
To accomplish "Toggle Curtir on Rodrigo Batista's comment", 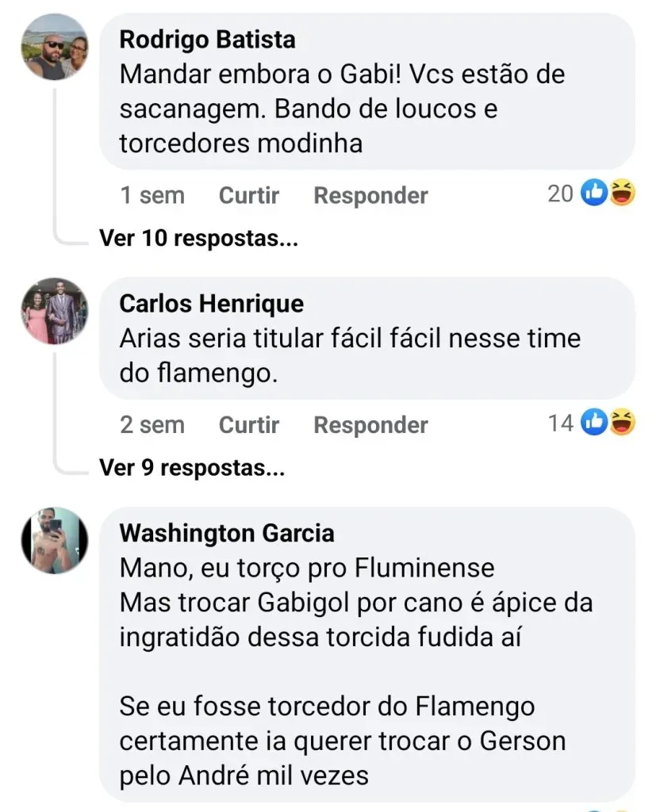I will click(x=249, y=195).
